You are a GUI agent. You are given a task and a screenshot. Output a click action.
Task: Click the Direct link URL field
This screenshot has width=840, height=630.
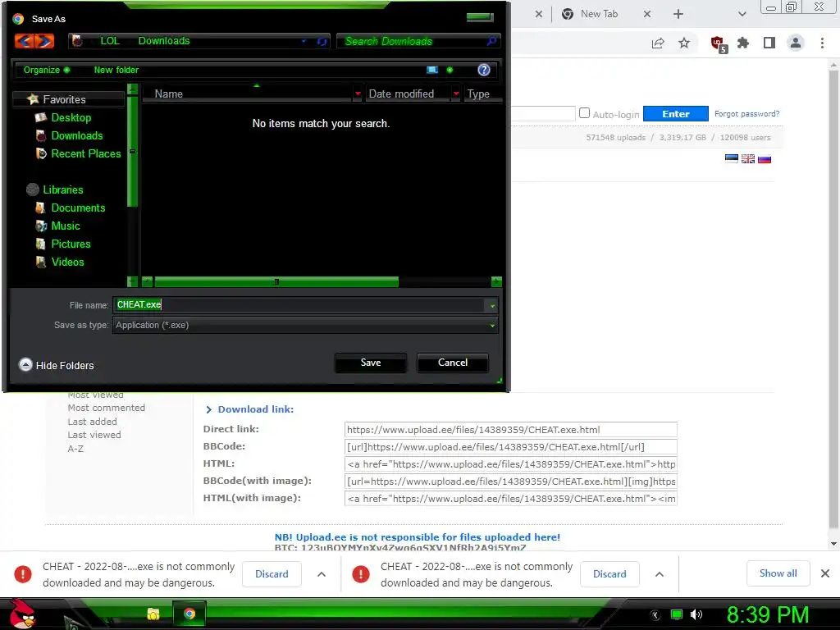pos(510,430)
